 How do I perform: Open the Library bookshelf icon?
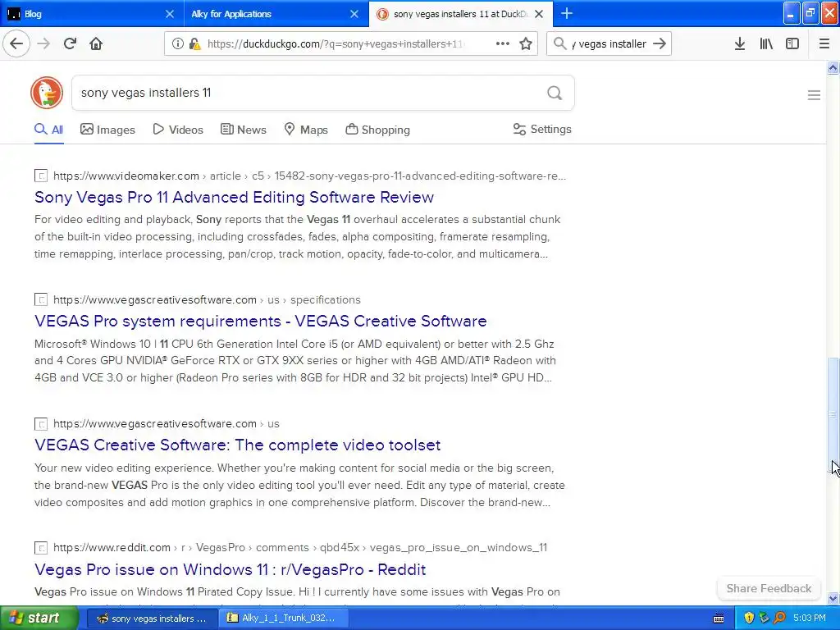pyautogui.click(x=766, y=43)
